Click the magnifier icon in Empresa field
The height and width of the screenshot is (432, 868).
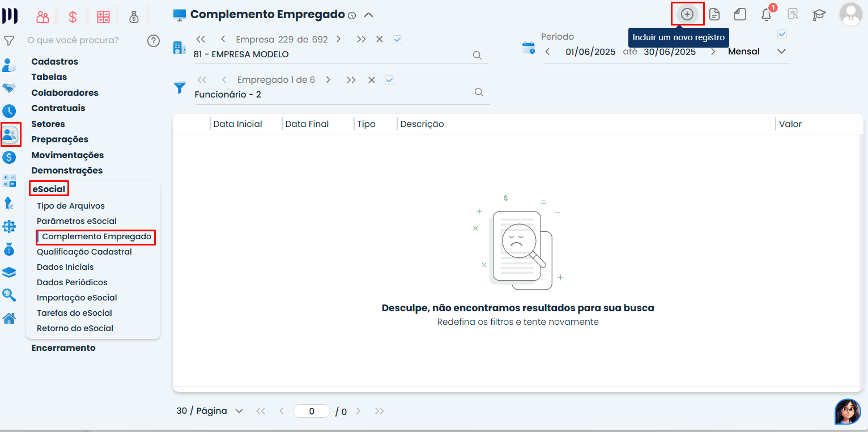[x=477, y=55]
